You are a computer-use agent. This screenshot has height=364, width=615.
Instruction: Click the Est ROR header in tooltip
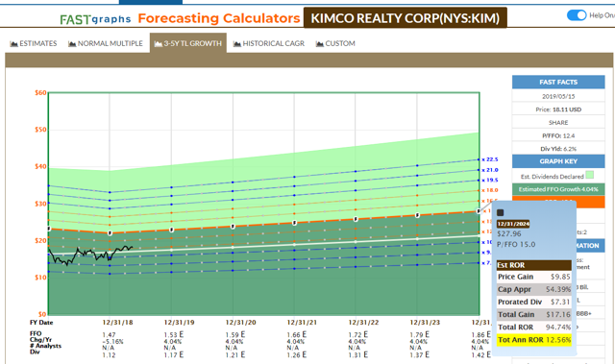point(534,265)
